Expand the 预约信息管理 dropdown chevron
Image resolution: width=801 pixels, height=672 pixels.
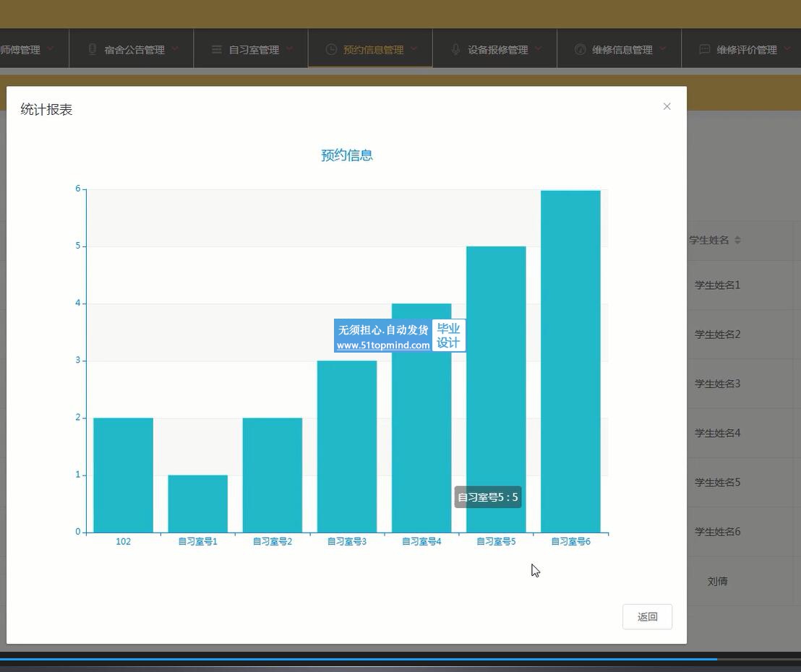(x=414, y=48)
